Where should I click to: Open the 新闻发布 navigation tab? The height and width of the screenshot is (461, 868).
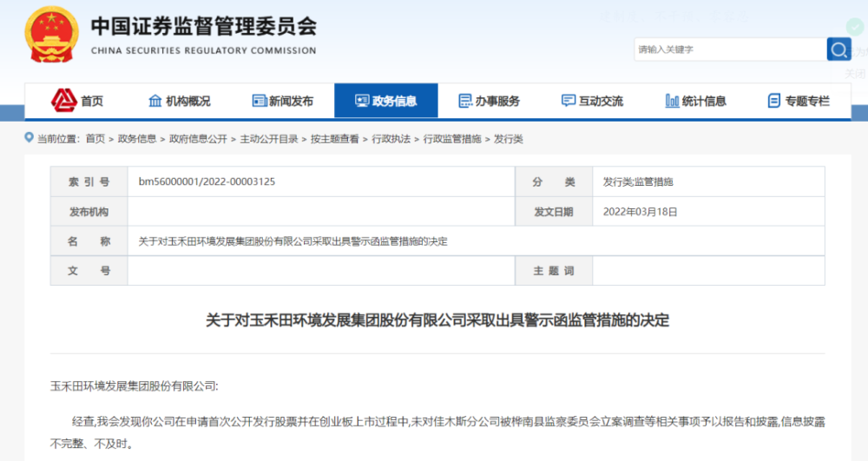[283, 101]
